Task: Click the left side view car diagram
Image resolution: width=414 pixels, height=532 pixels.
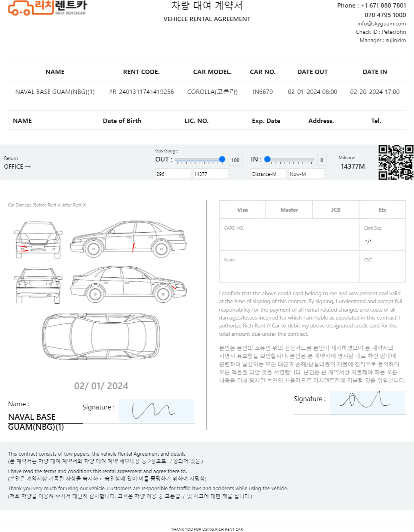Action: tap(128, 284)
